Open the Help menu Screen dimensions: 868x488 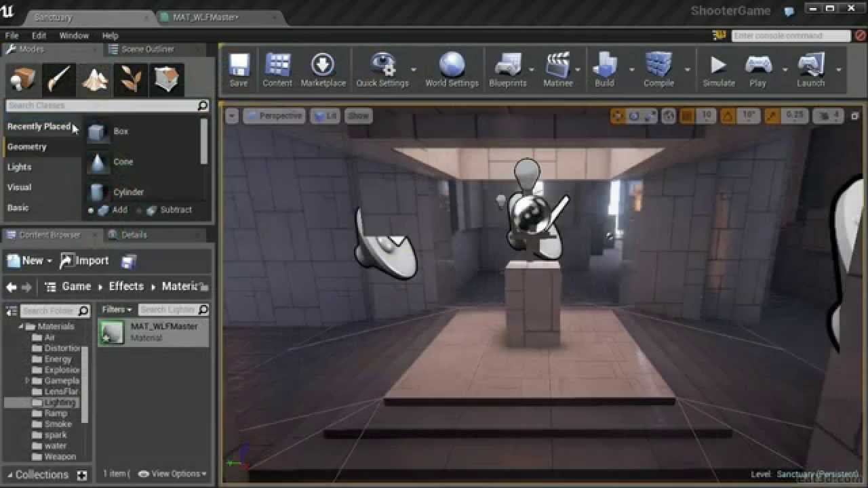tap(111, 35)
